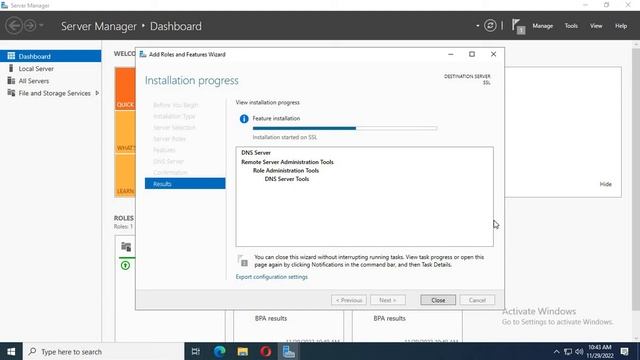
Task: Open the Action Center notification icon
Action: click(x=624, y=351)
